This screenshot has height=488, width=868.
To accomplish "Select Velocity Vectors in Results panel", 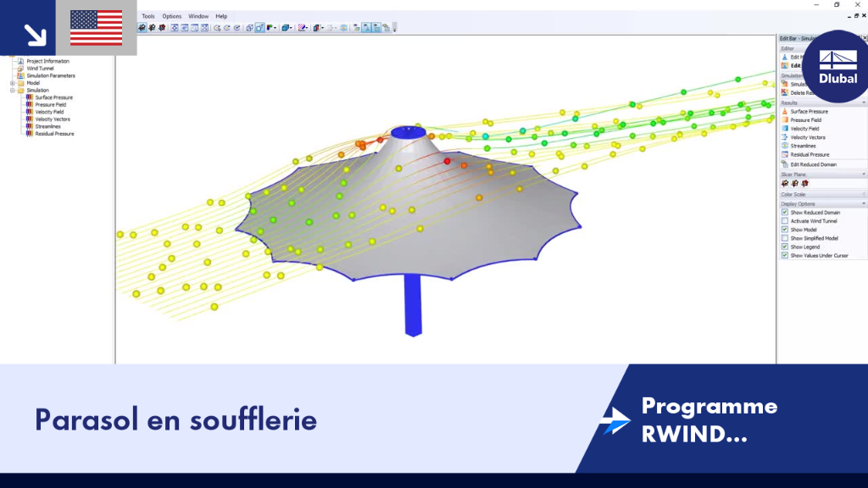I will [807, 137].
